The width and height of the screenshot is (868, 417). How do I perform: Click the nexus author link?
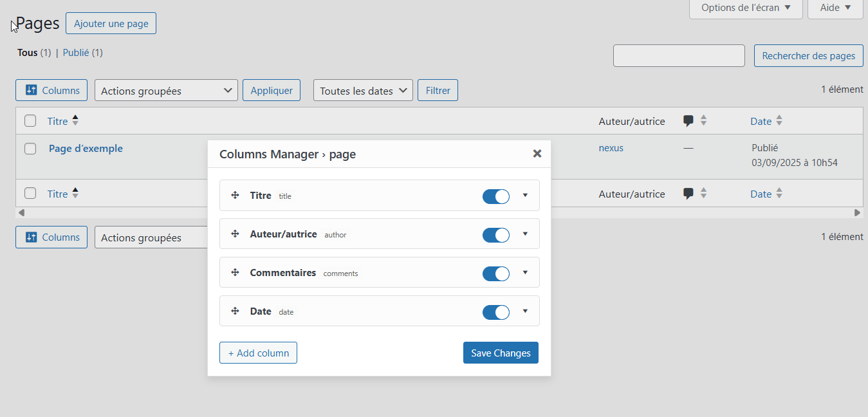click(x=611, y=148)
